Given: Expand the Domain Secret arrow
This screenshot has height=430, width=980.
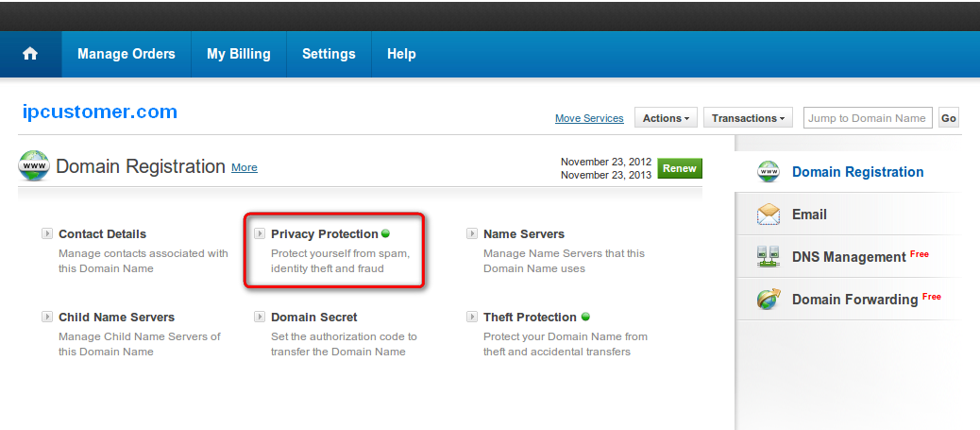Looking at the screenshot, I should pyautogui.click(x=260, y=317).
